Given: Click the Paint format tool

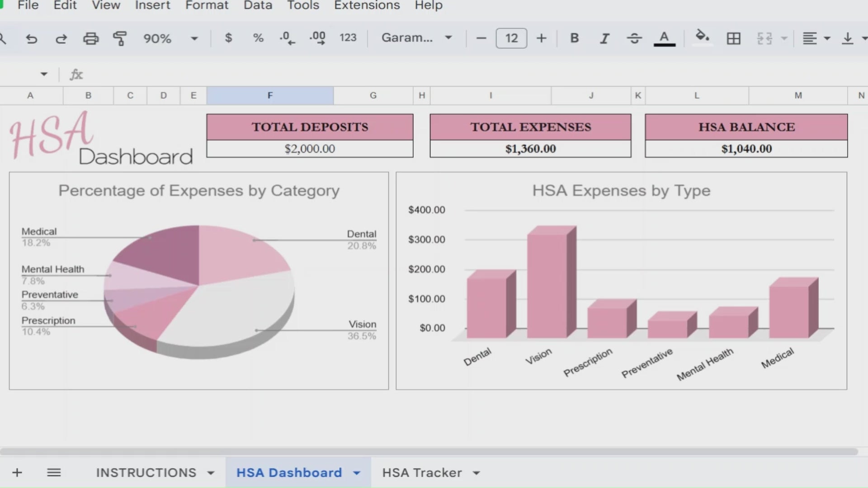Looking at the screenshot, I should [120, 38].
